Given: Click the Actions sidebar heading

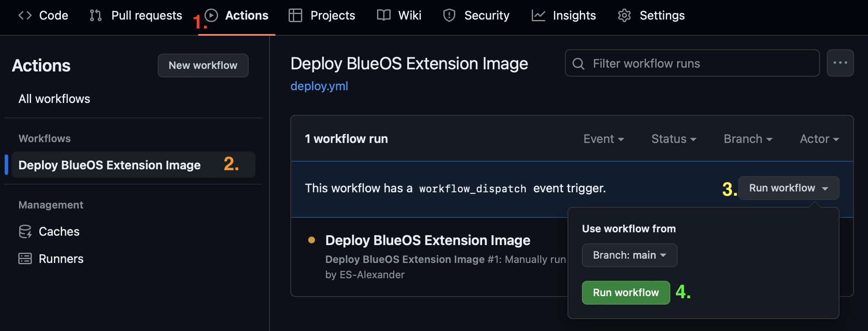Looking at the screenshot, I should (41, 66).
